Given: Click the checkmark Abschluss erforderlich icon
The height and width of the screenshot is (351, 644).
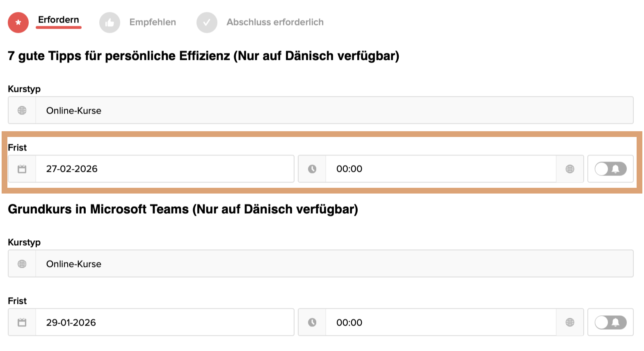Looking at the screenshot, I should point(207,23).
